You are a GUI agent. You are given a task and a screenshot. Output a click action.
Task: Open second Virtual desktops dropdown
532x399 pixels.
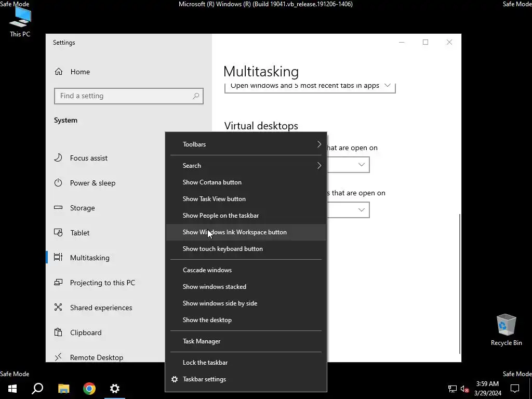pyautogui.click(x=348, y=210)
